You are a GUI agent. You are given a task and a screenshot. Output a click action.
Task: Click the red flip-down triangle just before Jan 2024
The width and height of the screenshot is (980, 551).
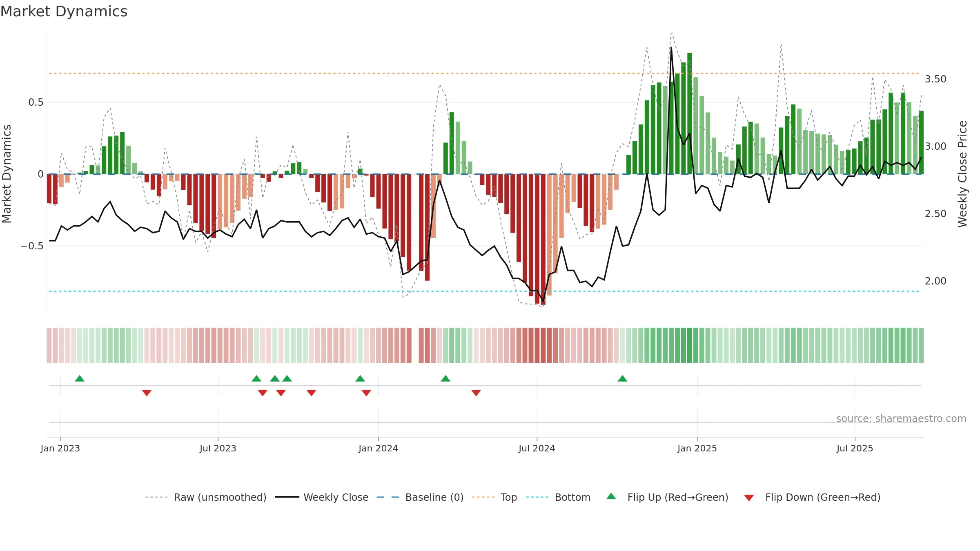366,393
